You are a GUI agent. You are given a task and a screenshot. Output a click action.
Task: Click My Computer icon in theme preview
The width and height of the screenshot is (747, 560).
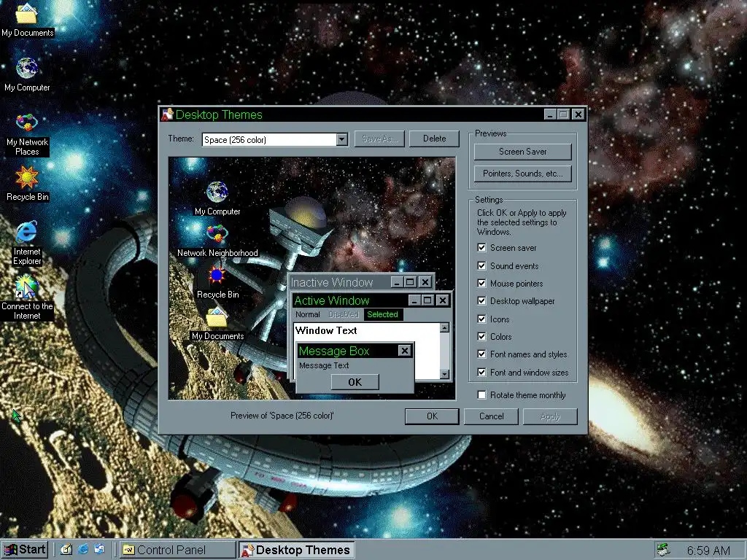pos(217,192)
